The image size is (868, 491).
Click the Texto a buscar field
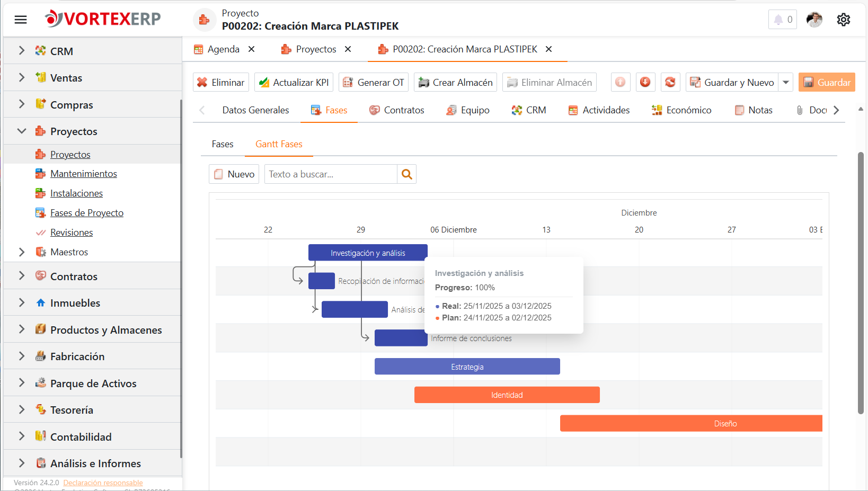pyautogui.click(x=331, y=174)
